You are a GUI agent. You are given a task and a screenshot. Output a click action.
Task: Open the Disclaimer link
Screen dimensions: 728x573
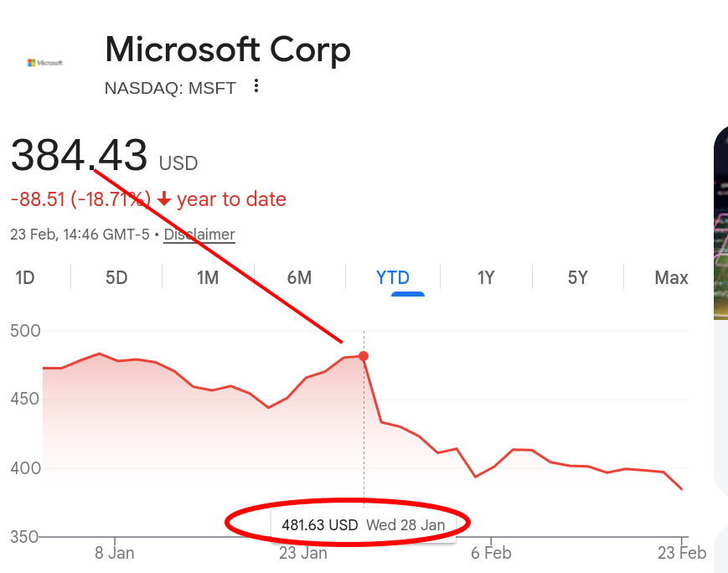[x=199, y=235]
